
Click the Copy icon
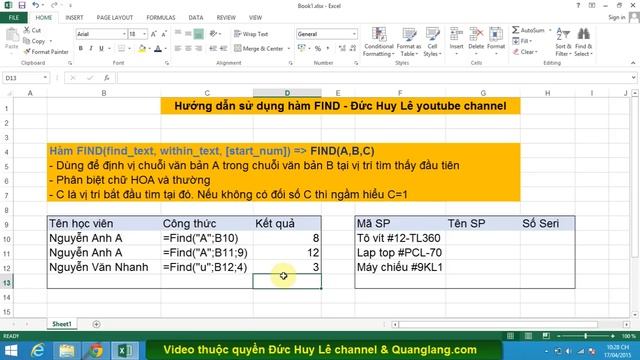pos(27,41)
